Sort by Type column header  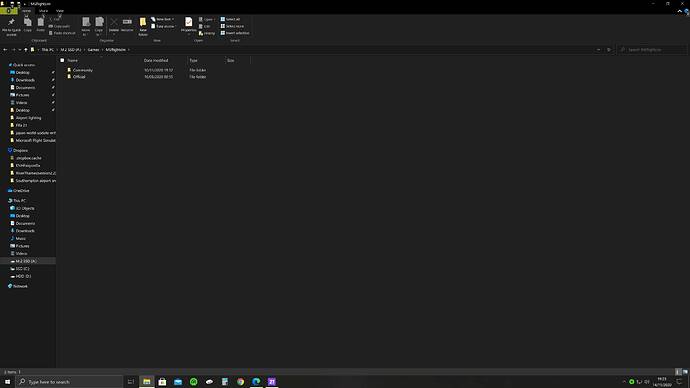[x=193, y=60]
